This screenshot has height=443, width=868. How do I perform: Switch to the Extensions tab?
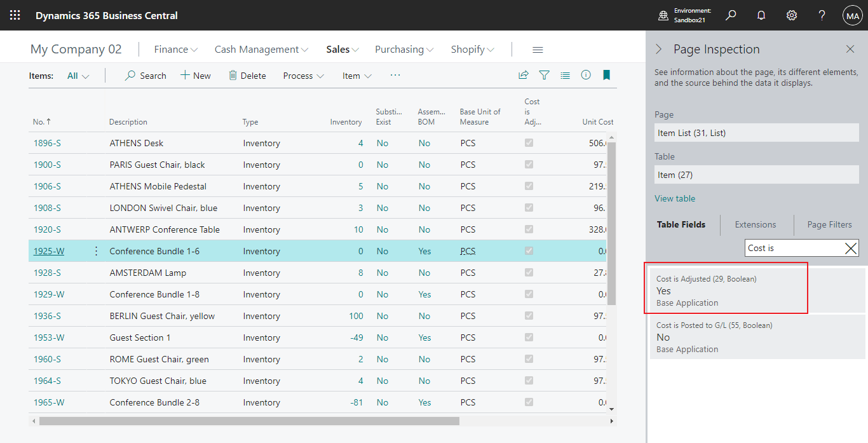point(756,224)
